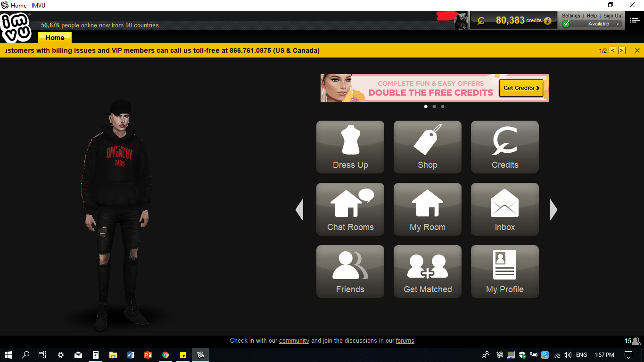The height and width of the screenshot is (362, 644).
Task: Advance to the next announcement message
Action: point(621,49)
